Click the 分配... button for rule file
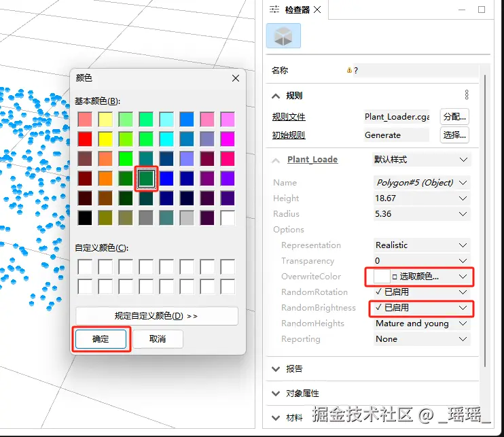 [454, 116]
